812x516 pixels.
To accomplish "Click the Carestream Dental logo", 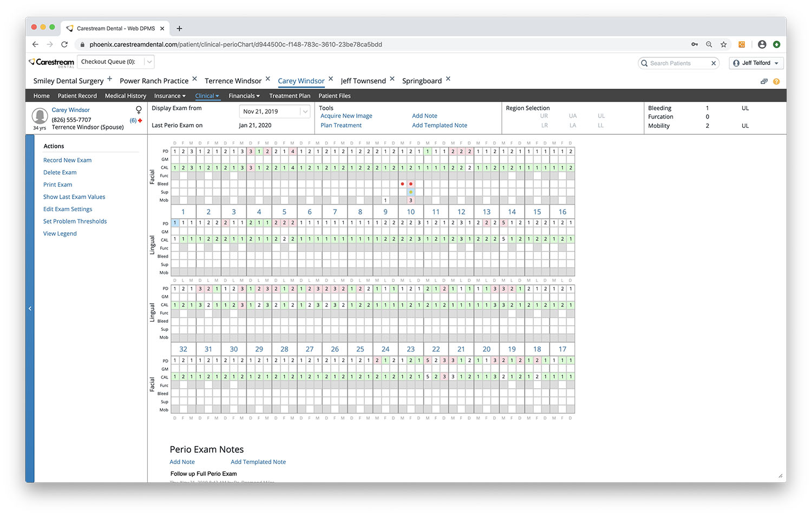I will click(51, 62).
